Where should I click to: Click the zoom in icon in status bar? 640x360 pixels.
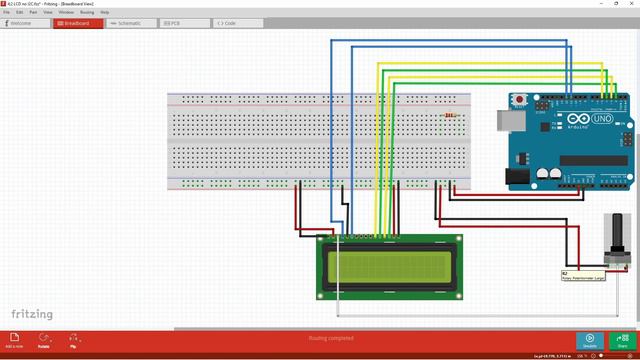tap(630, 356)
